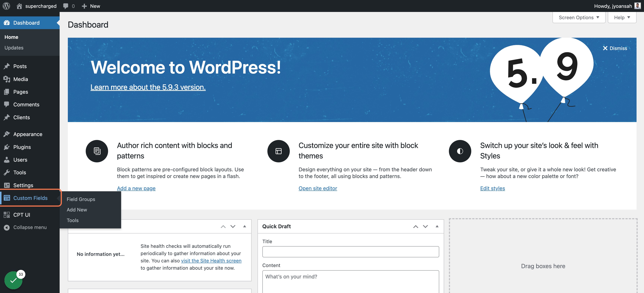The width and height of the screenshot is (644, 293).
Task: Open the comments bubble in admin bar
Action: coord(66,6)
